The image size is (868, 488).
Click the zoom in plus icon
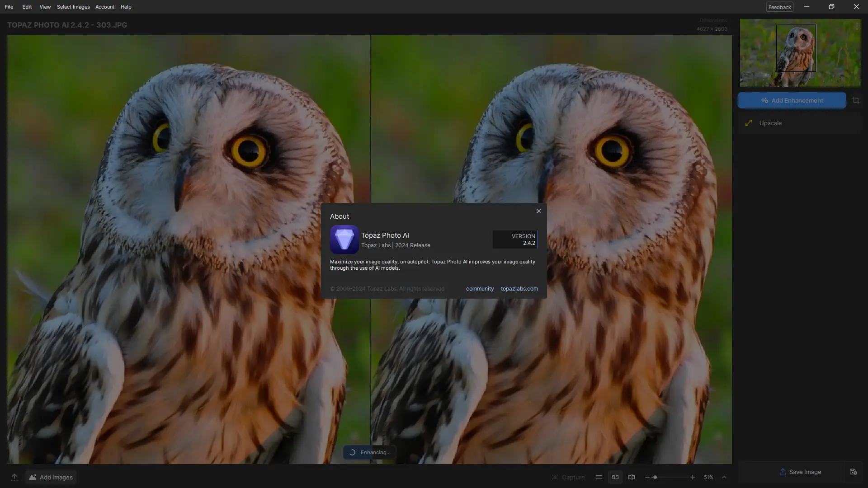[692, 477]
